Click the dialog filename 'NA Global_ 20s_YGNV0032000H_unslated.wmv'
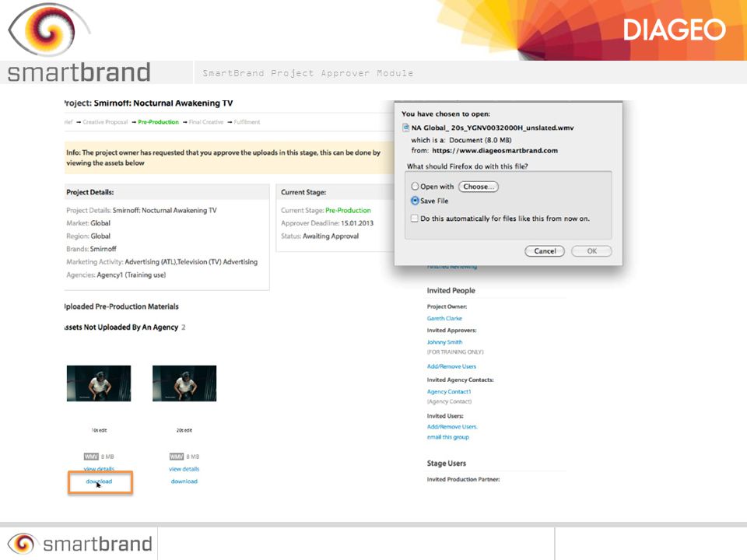Viewport: 747px width, 560px height. pyautogui.click(x=493, y=128)
